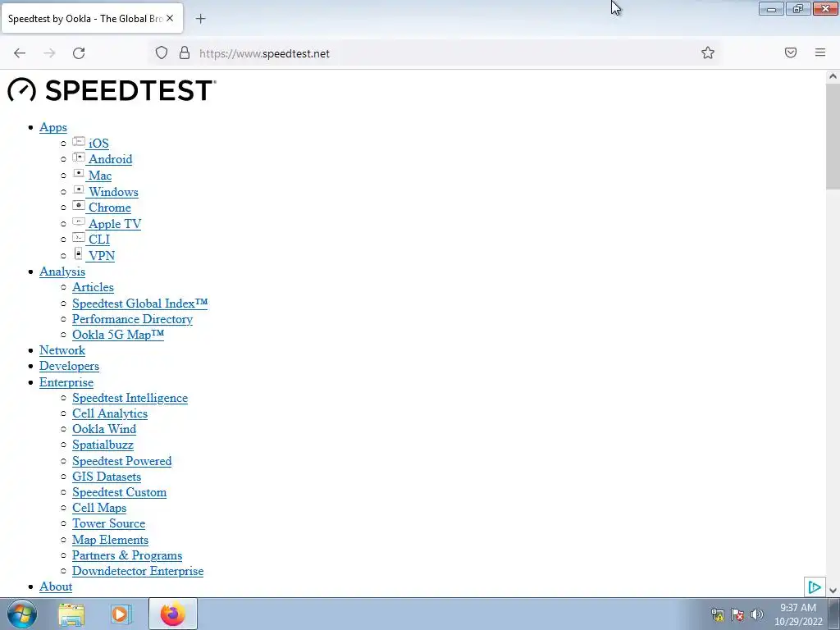View the Cell Maps link
The height and width of the screenshot is (630, 840).
[99, 508]
